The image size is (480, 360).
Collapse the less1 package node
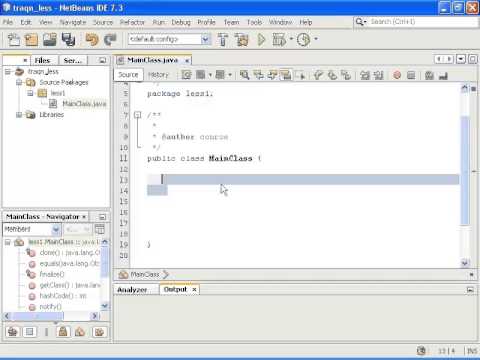tap(30, 93)
